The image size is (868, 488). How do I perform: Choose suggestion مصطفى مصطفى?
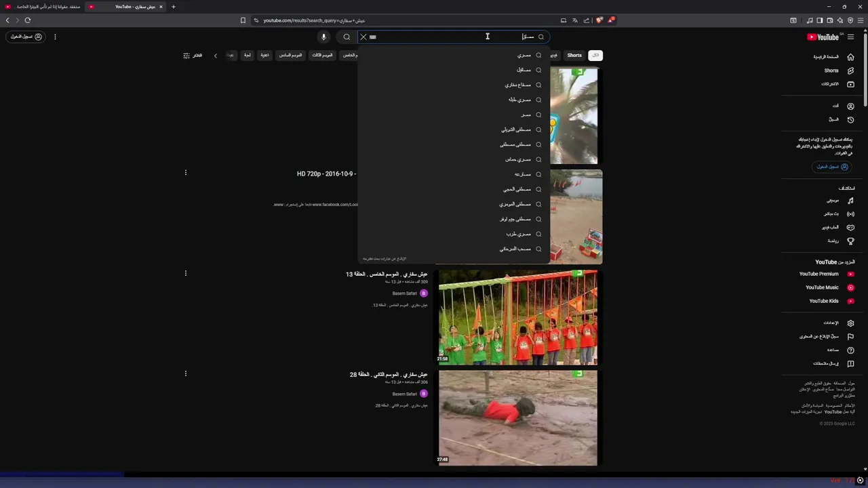(454, 144)
